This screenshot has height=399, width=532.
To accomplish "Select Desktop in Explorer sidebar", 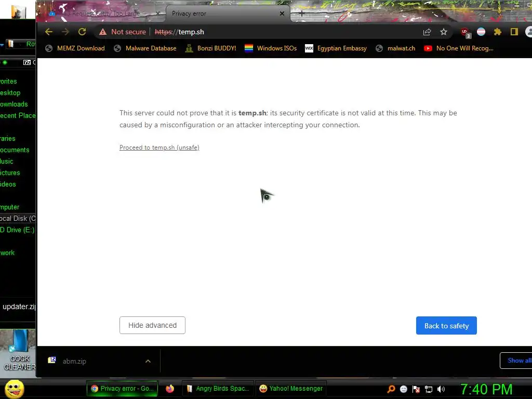I will [10, 92].
